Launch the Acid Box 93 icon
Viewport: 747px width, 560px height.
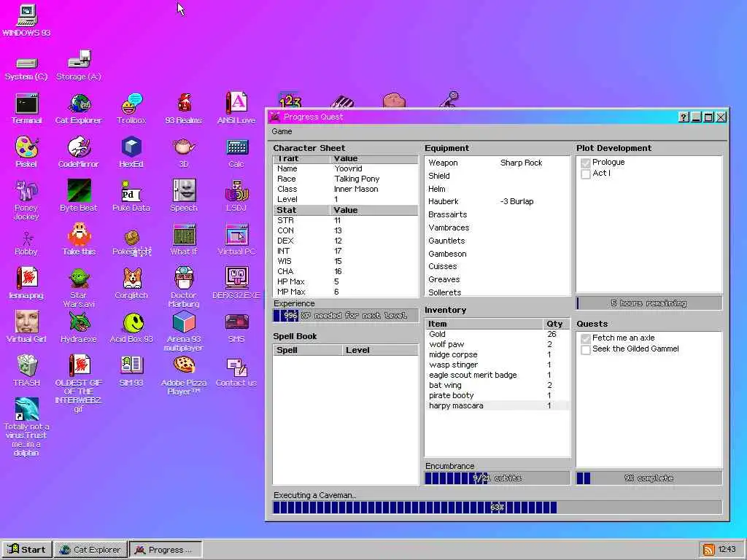point(131,327)
